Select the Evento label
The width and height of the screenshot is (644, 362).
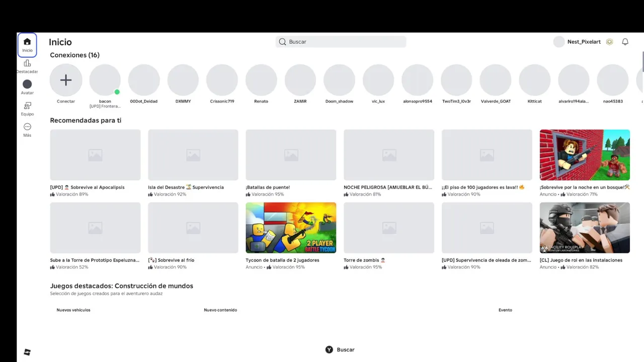(x=505, y=310)
